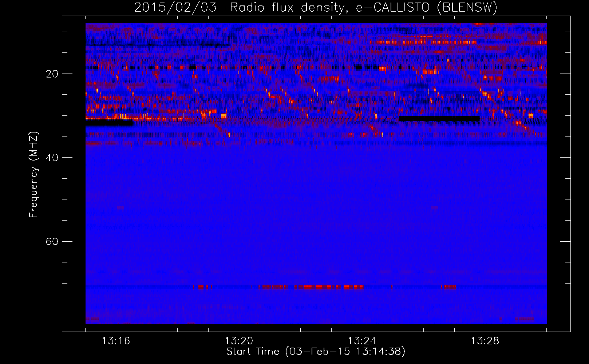Screen dimensions: 589x364
Task: Click the 13:20 time tick label
Action: coord(239,341)
